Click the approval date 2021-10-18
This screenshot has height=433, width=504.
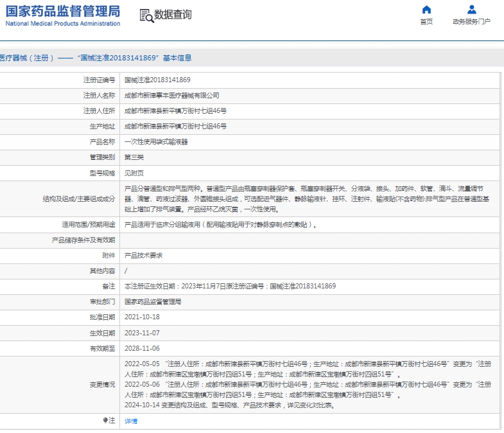[142, 317]
